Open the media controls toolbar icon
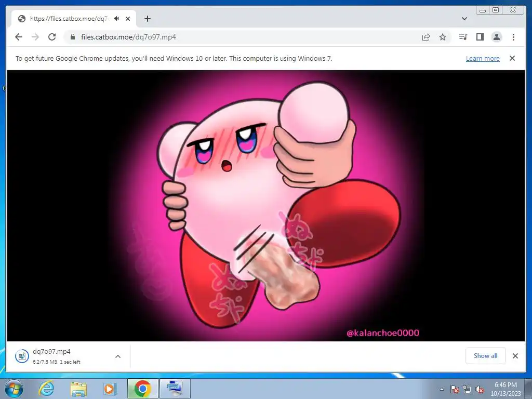Viewport: 532px width, 399px height. point(463,37)
